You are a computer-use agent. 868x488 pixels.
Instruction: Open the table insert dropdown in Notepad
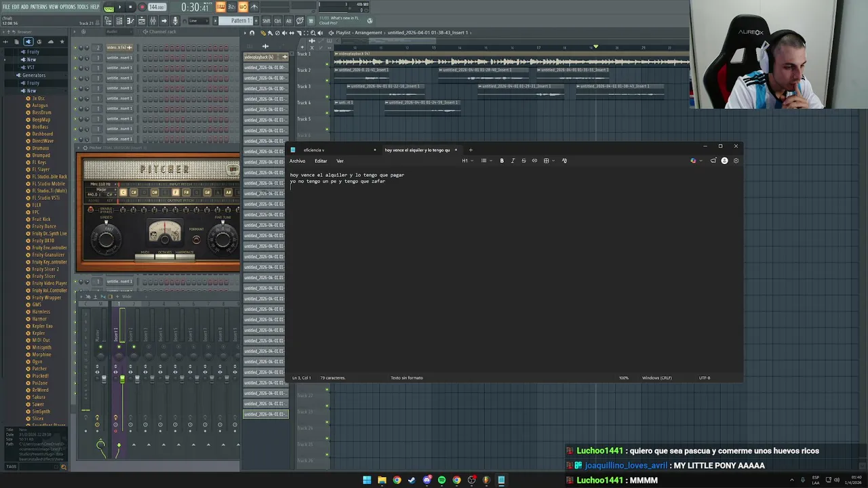(x=549, y=161)
